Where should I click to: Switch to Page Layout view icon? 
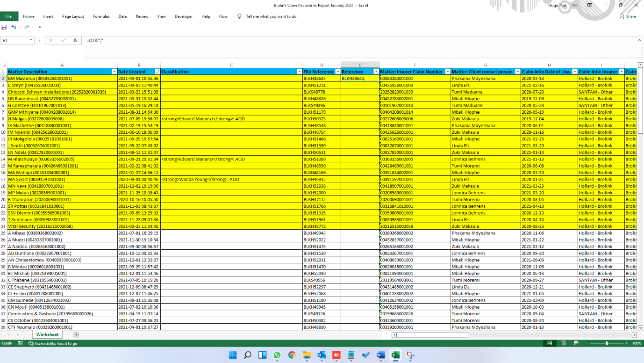(563, 343)
